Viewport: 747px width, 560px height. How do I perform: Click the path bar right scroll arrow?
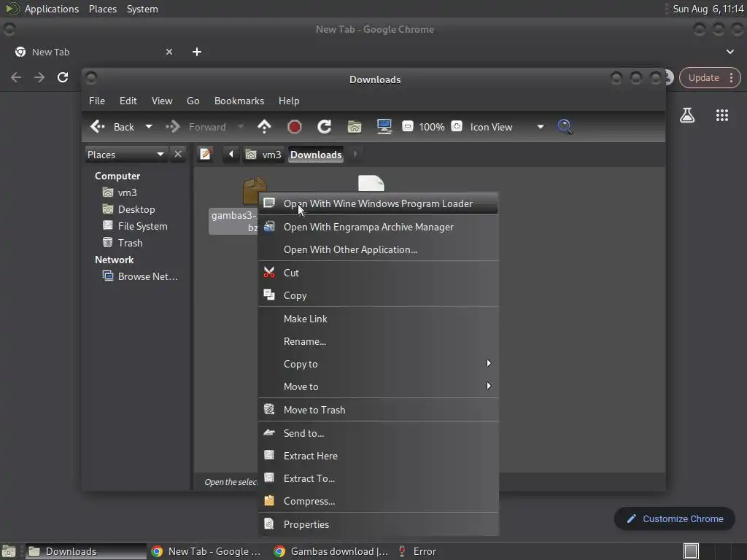pos(355,155)
